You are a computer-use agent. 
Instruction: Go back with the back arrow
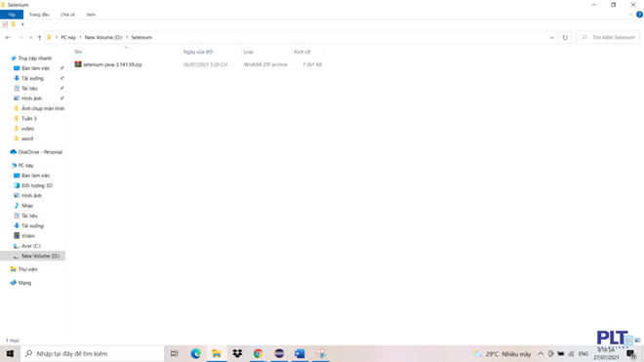pos(8,37)
